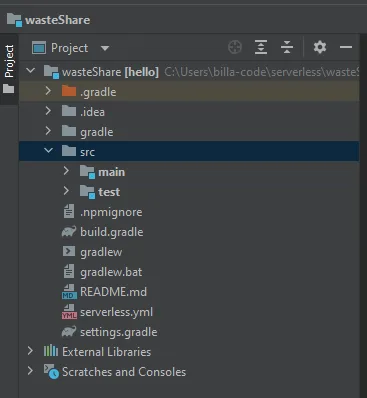Image resolution: width=367 pixels, height=398 pixels.
Task: Select the gradlew file
Action: (101, 252)
